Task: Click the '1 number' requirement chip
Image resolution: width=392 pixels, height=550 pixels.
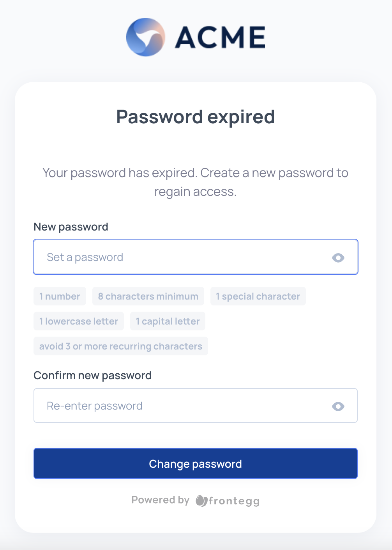Action: (x=60, y=296)
